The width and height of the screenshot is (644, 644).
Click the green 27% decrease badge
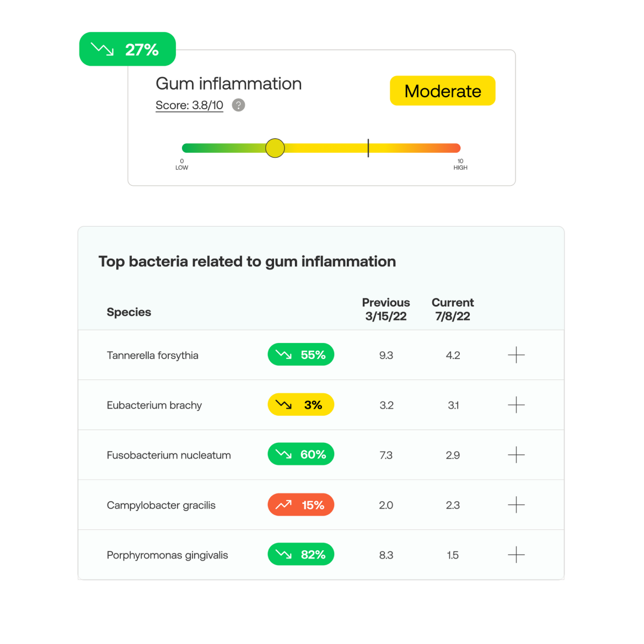tap(127, 49)
